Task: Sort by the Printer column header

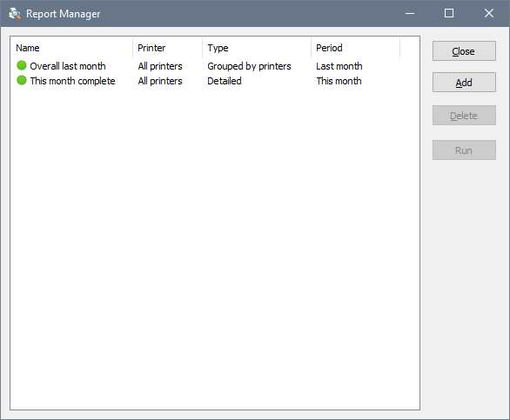Action: tap(167, 48)
